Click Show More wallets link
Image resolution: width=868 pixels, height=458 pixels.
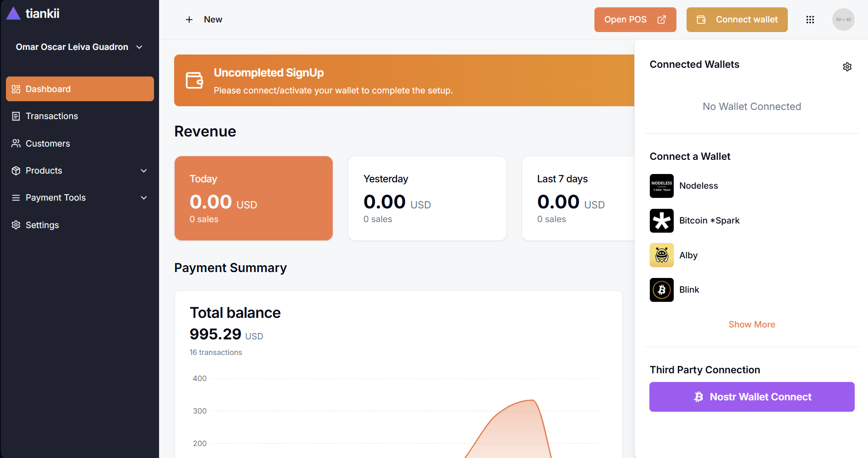[x=752, y=324]
